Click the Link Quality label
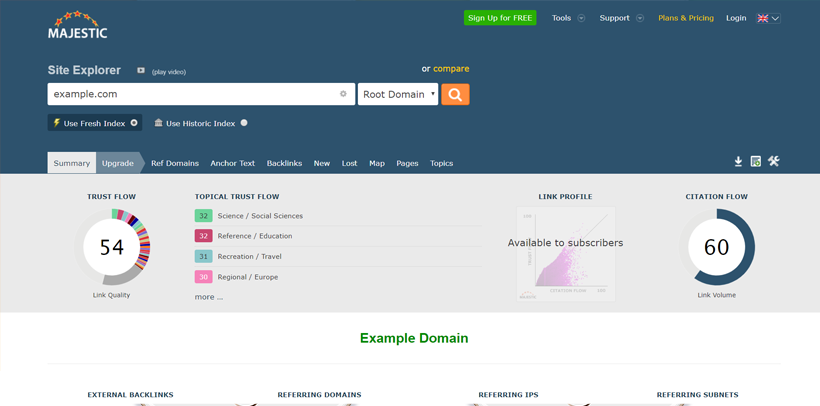This screenshot has width=820, height=406. (111, 295)
